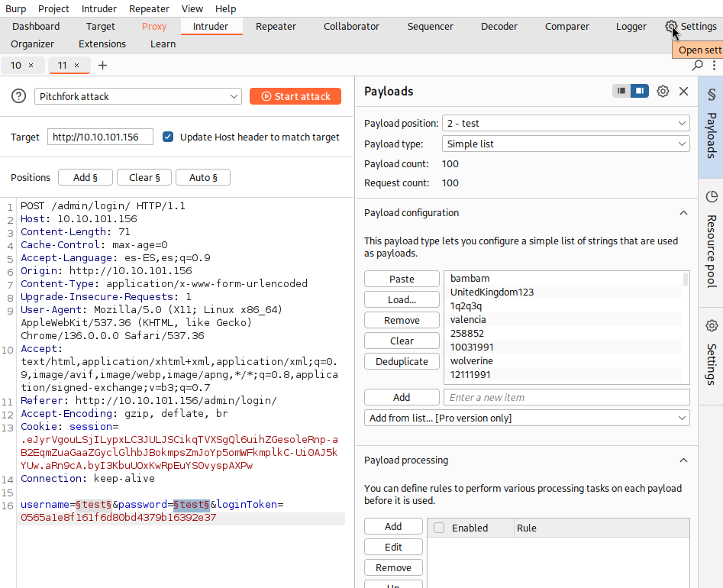The image size is (723, 588).
Task: Close Intruder tab 10
Action: pyautogui.click(x=31, y=66)
